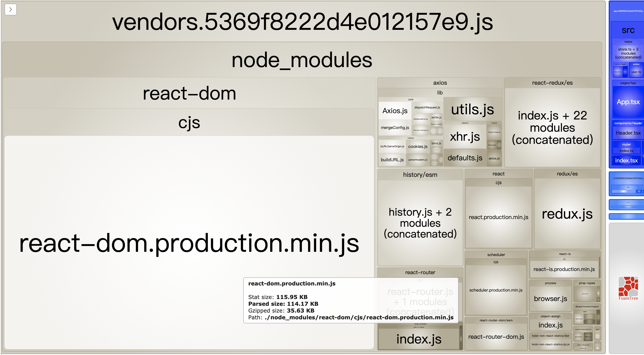Viewport: 644px width, 355px height.
Task: Select the react-dom.production.min.js module block
Action: click(x=189, y=242)
